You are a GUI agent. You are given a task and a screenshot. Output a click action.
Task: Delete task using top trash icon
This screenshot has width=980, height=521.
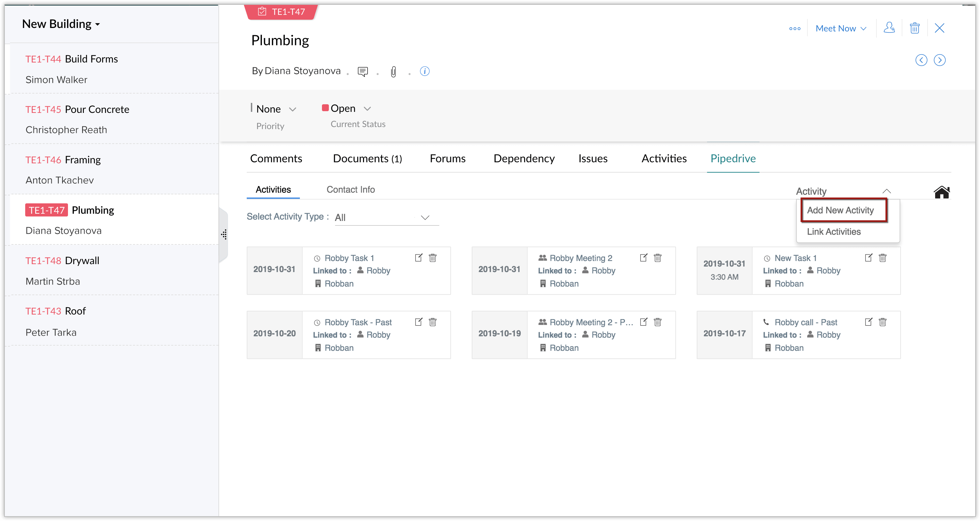click(x=914, y=28)
